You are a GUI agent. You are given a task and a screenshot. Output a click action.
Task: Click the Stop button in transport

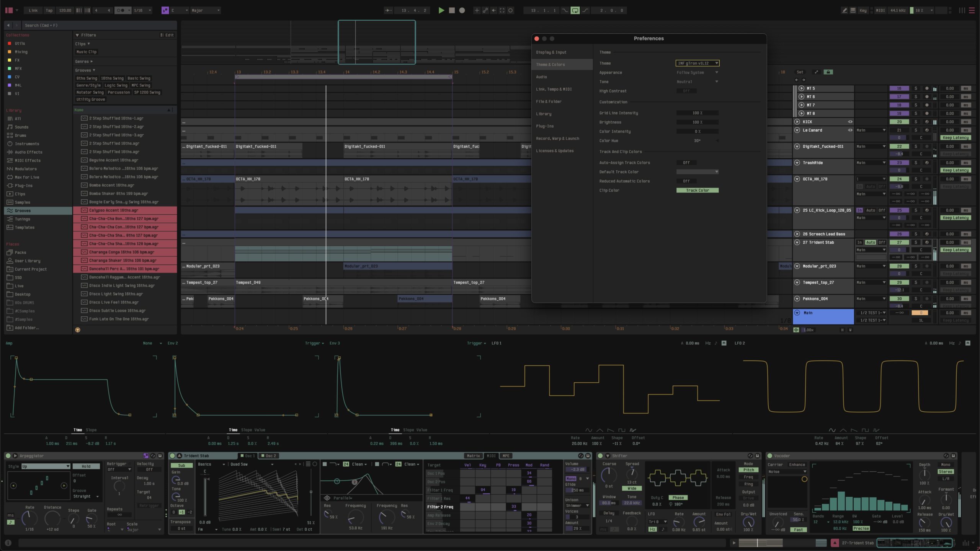(452, 10)
